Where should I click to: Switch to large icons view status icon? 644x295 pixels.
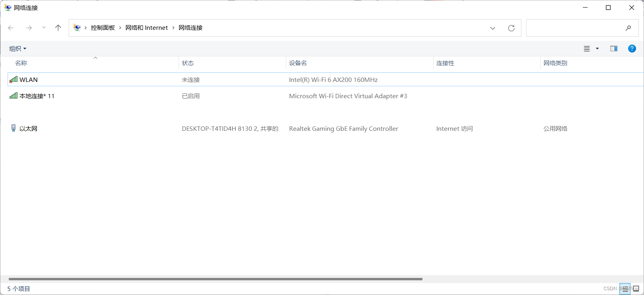click(x=636, y=289)
